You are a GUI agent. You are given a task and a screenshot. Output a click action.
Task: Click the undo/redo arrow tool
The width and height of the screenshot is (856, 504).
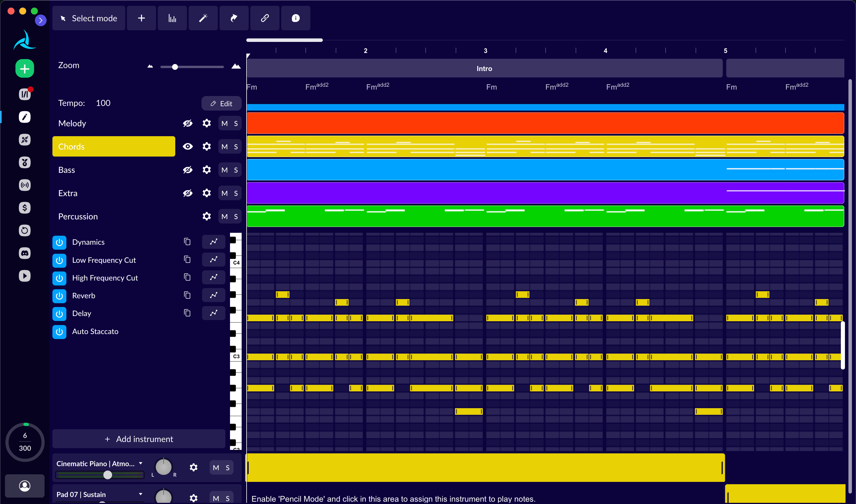(234, 18)
